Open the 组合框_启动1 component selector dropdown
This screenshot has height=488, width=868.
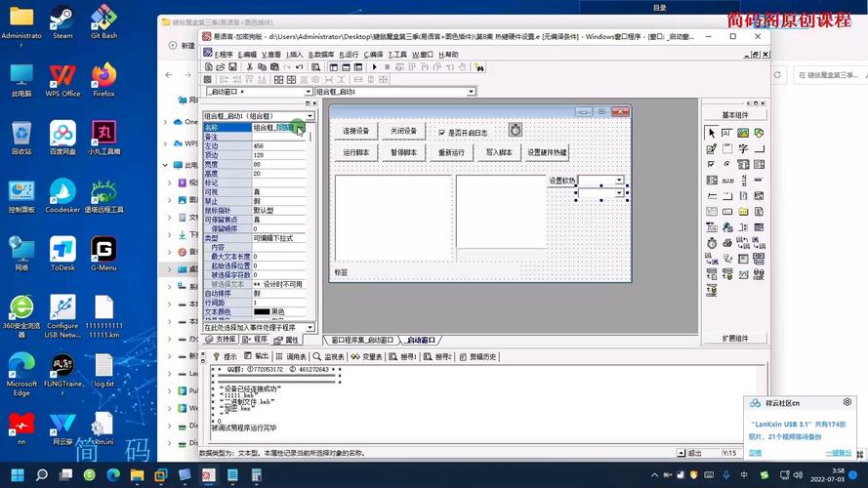[x=310, y=116]
